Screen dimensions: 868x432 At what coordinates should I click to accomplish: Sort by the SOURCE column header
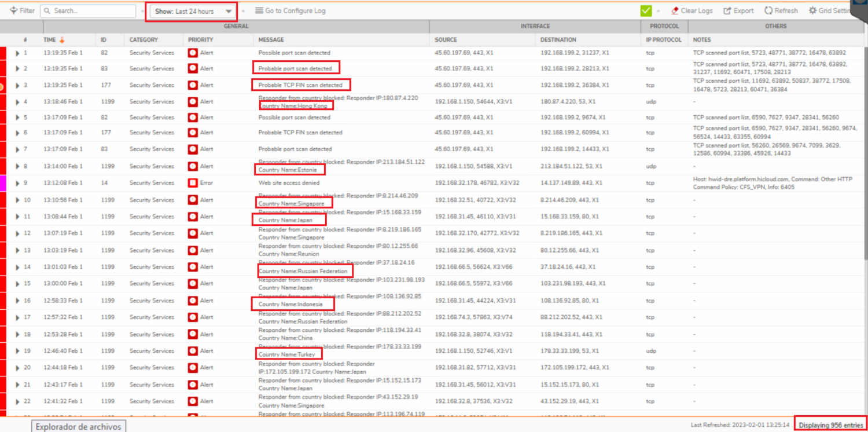click(x=446, y=40)
